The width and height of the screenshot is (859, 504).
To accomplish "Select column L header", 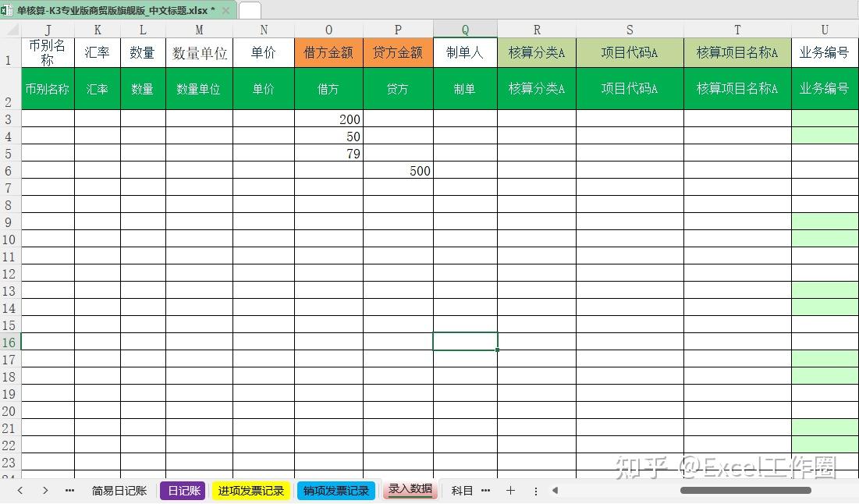I will tap(143, 30).
